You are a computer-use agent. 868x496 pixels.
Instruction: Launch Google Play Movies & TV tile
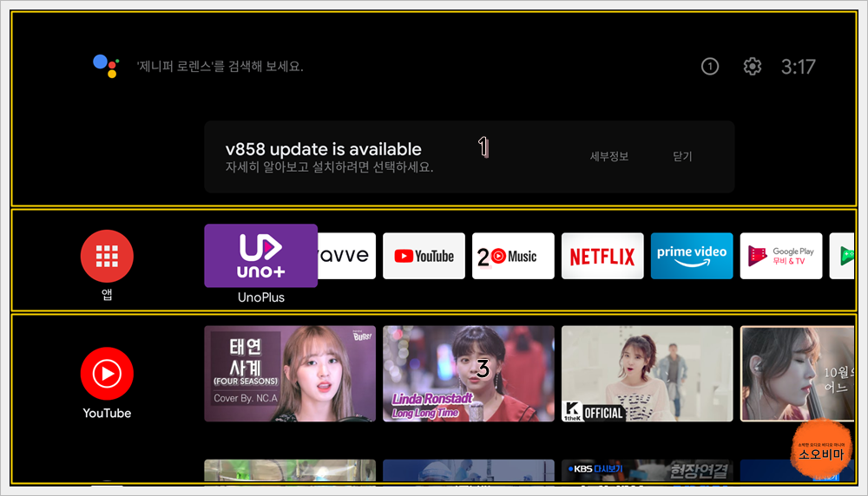click(780, 256)
